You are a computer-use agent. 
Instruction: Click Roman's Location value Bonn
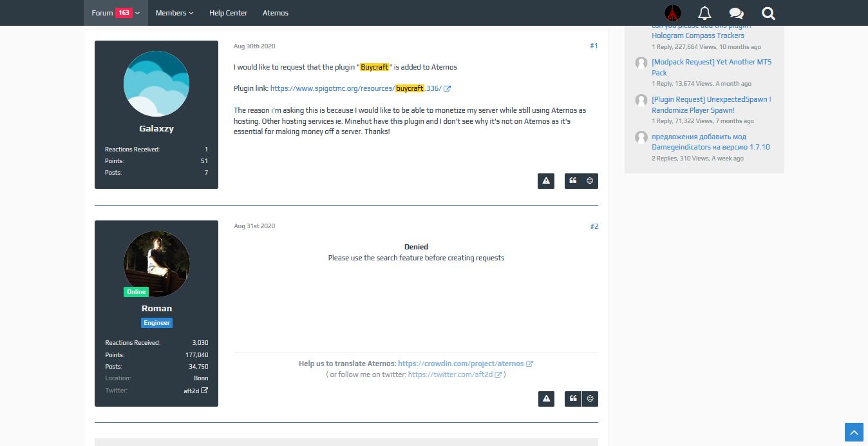[201, 378]
